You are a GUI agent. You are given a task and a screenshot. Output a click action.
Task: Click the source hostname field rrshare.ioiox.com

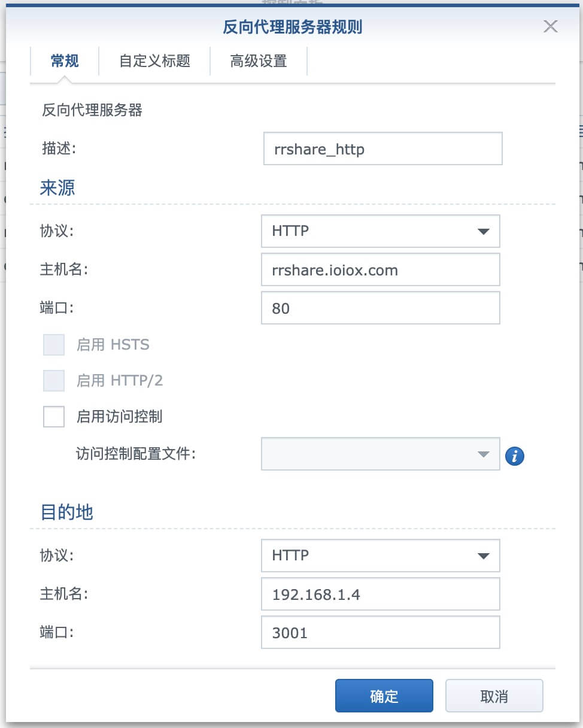[x=380, y=270]
